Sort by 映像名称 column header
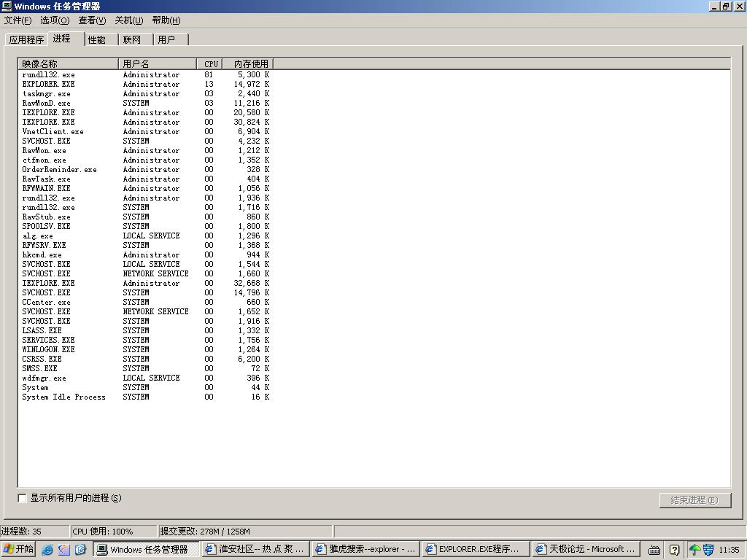Image resolution: width=747 pixels, height=560 pixels. point(68,64)
